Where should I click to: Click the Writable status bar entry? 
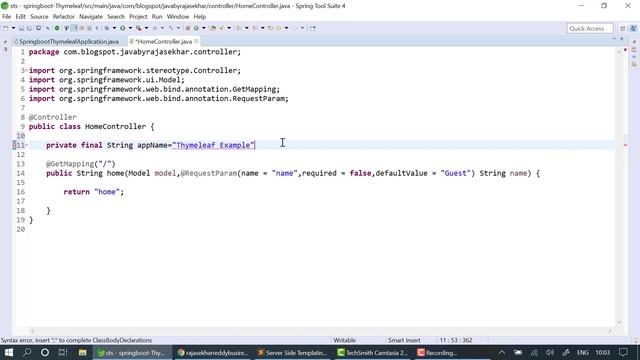click(x=344, y=340)
